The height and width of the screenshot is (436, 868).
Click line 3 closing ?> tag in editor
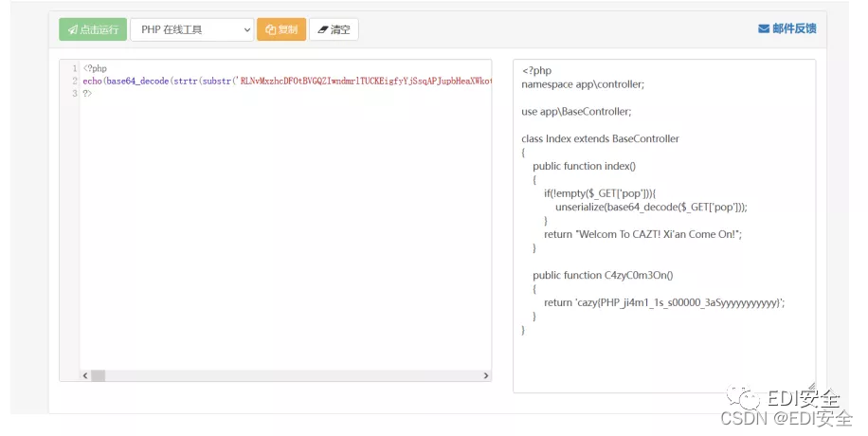click(x=87, y=94)
